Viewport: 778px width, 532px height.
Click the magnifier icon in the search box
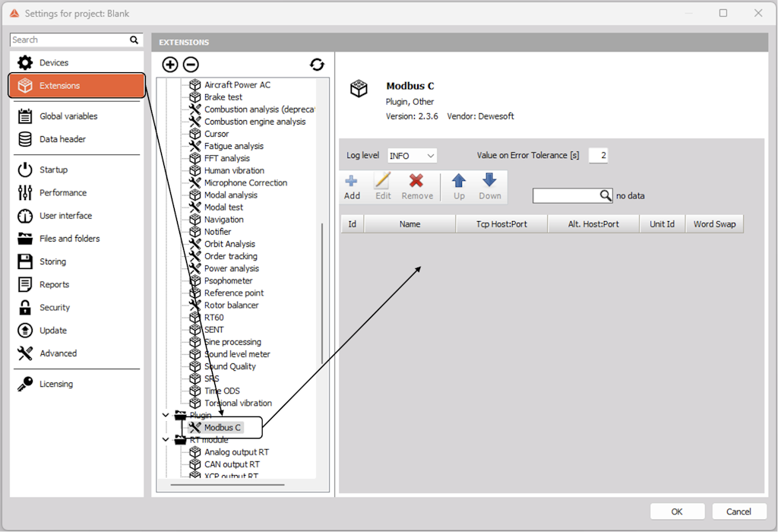point(134,40)
